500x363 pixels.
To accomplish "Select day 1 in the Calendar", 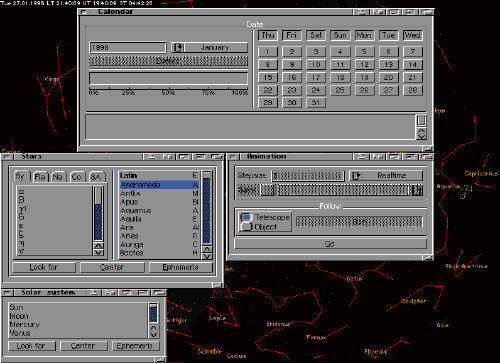I will pyautogui.click(x=268, y=51).
